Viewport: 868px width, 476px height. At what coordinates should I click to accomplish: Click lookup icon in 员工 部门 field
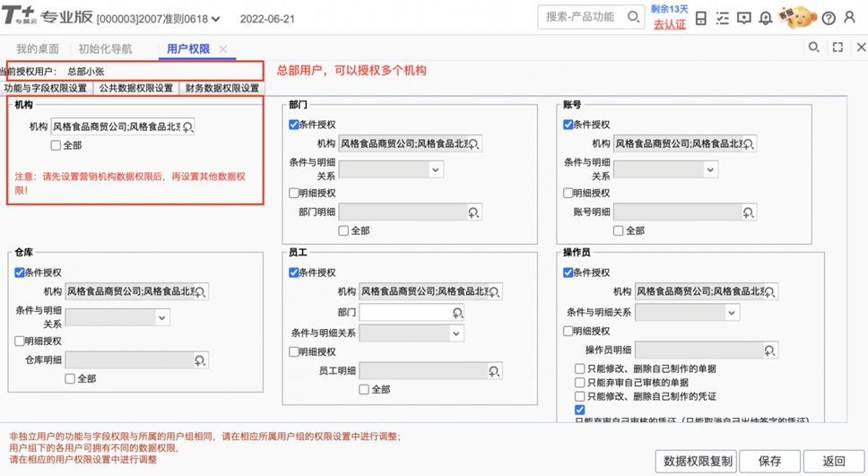457,313
